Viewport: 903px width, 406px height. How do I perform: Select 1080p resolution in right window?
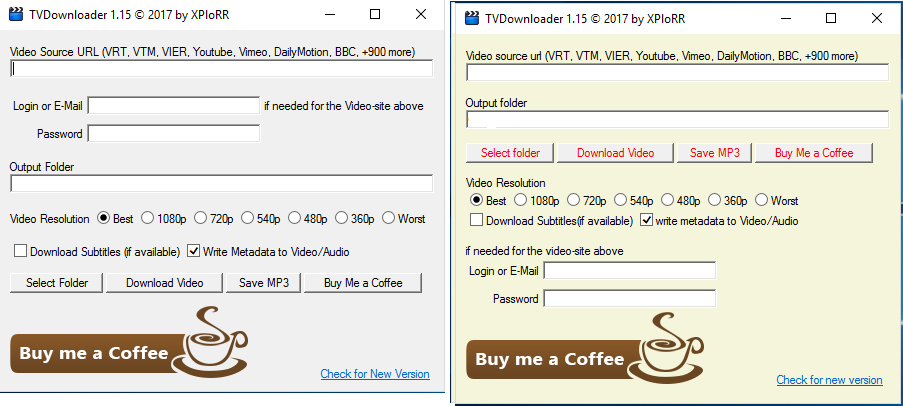coord(521,200)
